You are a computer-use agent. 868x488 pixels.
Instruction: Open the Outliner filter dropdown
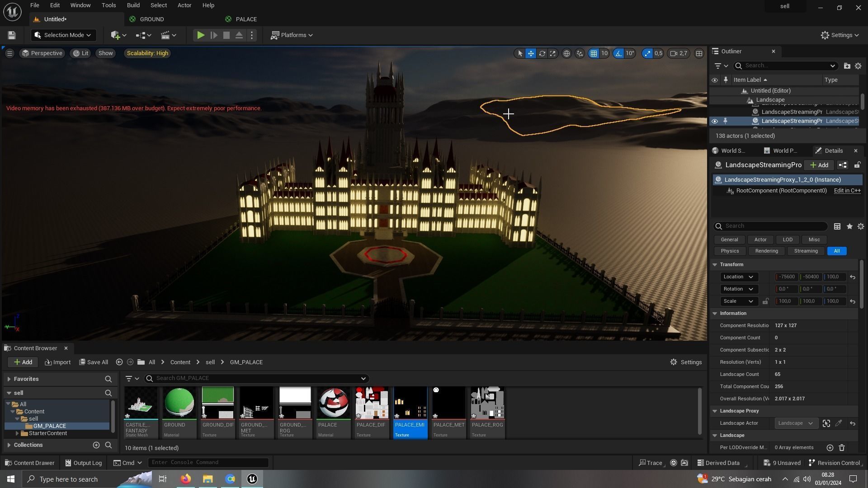pos(721,66)
